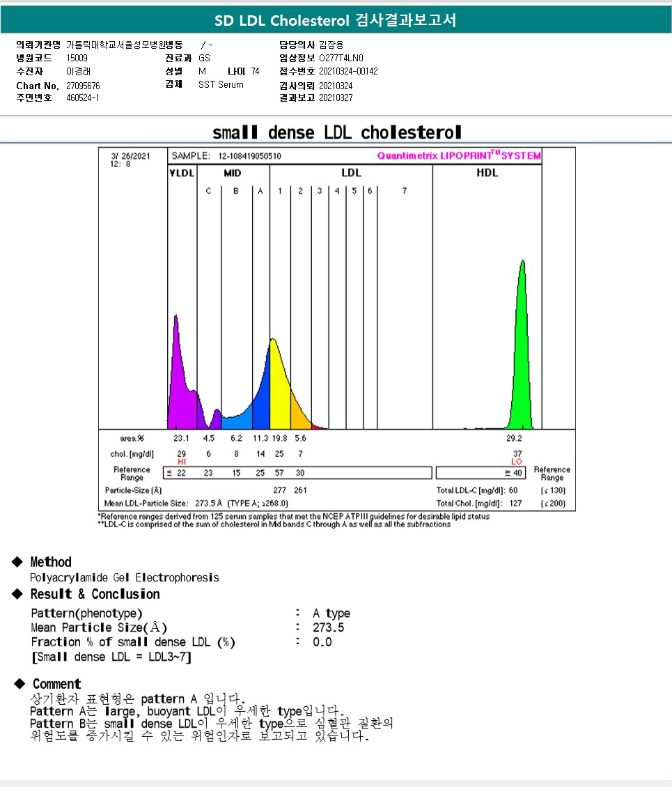672x787 pixels.
Task: Click the diamond bullet beside Comment
Action: pos(19,683)
